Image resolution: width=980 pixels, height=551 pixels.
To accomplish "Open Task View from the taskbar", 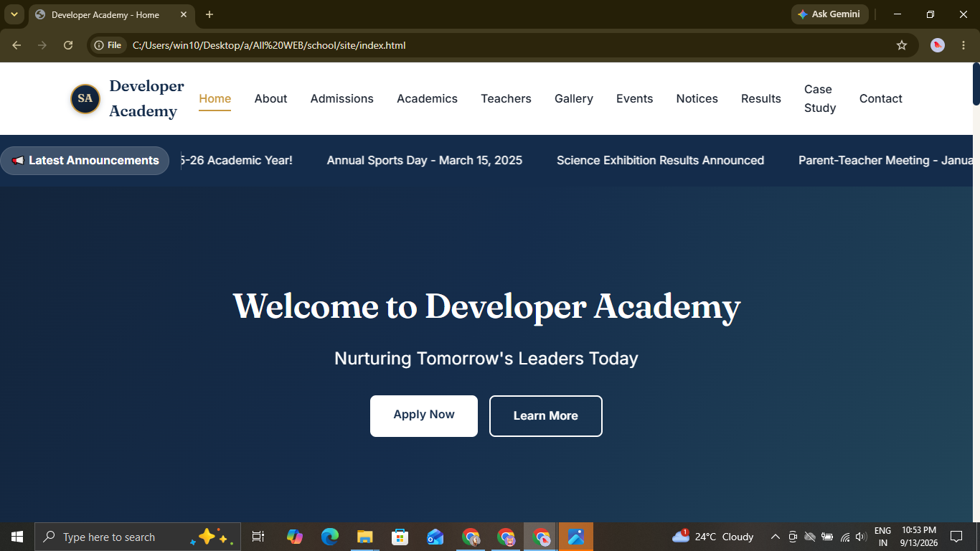I will (x=258, y=537).
